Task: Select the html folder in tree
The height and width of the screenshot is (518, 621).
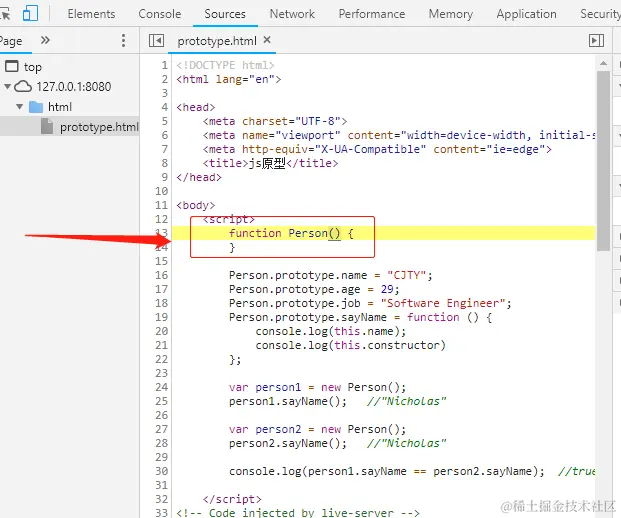Action: pos(60,107)
